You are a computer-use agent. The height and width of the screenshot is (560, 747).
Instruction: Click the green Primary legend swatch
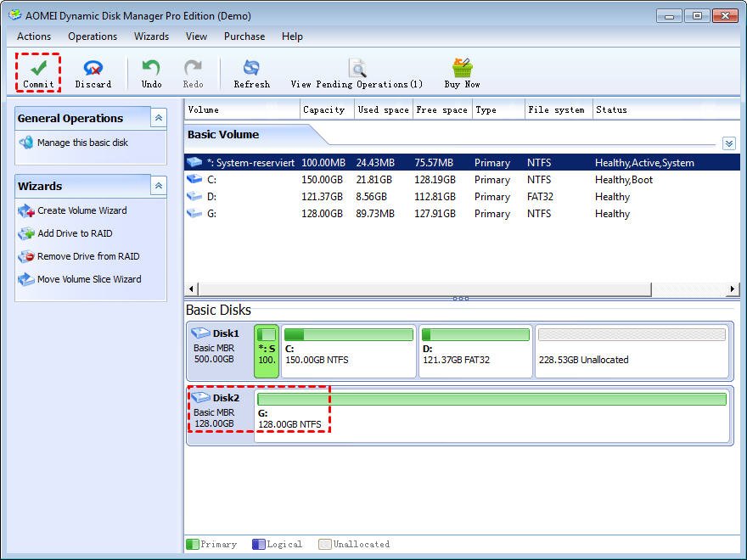(193, 544)
